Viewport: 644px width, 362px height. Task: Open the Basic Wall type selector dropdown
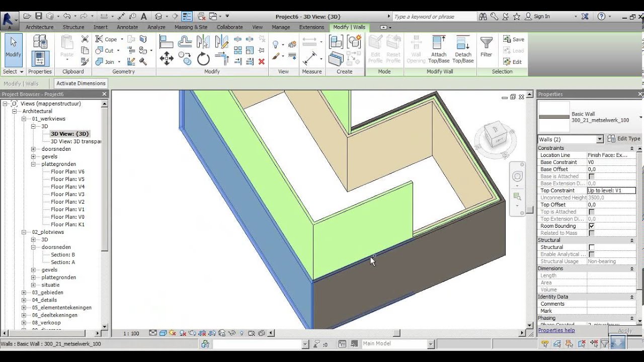click(640, 117)
